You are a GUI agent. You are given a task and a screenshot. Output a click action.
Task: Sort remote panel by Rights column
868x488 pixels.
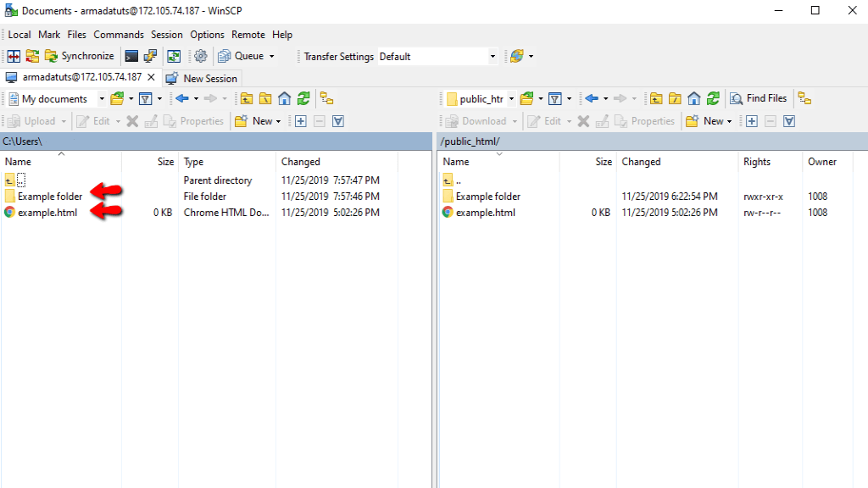[x=770, y=162]
